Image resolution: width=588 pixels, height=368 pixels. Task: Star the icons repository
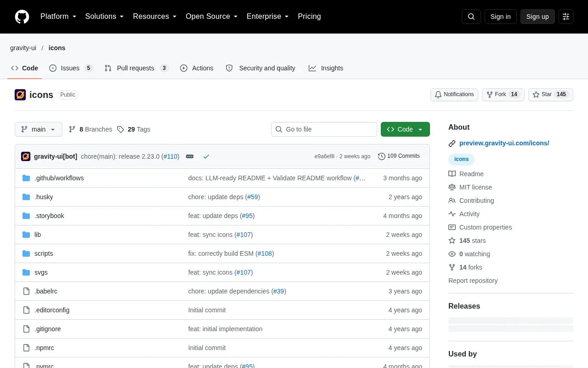[x=550, y=95]
